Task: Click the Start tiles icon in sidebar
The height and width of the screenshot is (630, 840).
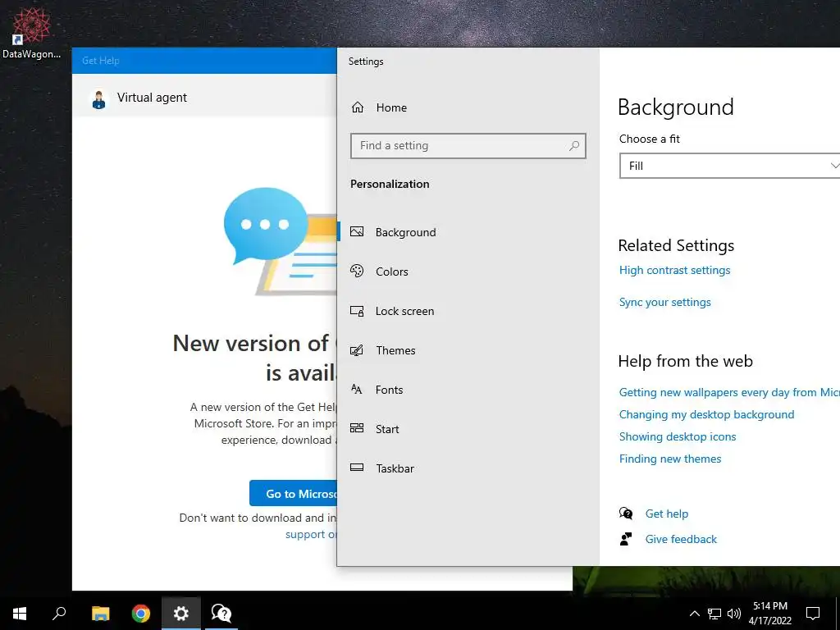Action: [x=357, y=428]
